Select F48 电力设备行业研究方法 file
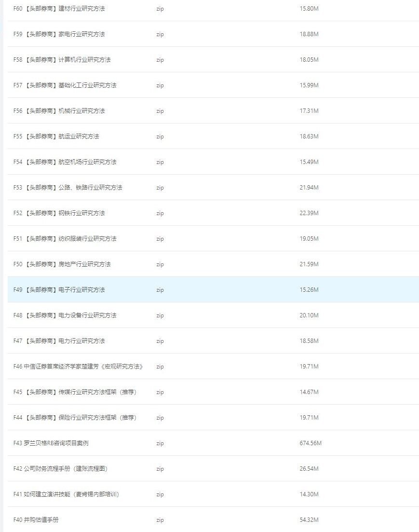This screenshot has width=419, height=532. tap(65, 315)
